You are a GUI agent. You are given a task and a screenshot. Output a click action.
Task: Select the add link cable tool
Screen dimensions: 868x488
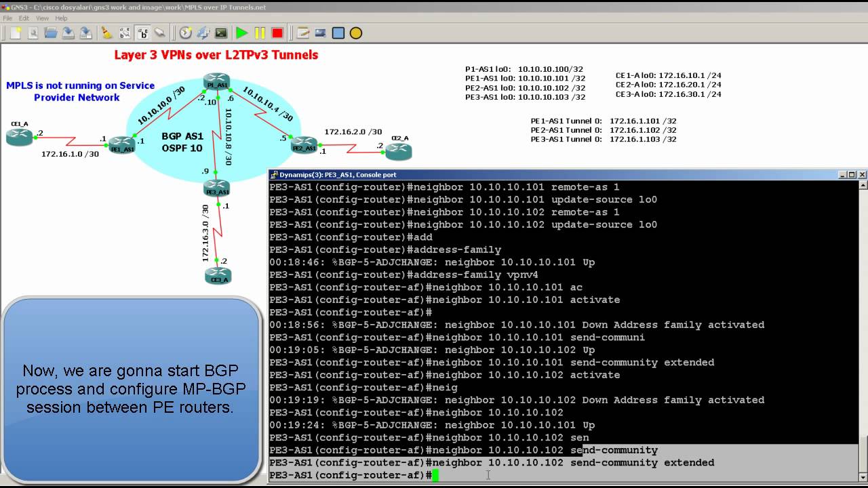(x=160, y=33)
